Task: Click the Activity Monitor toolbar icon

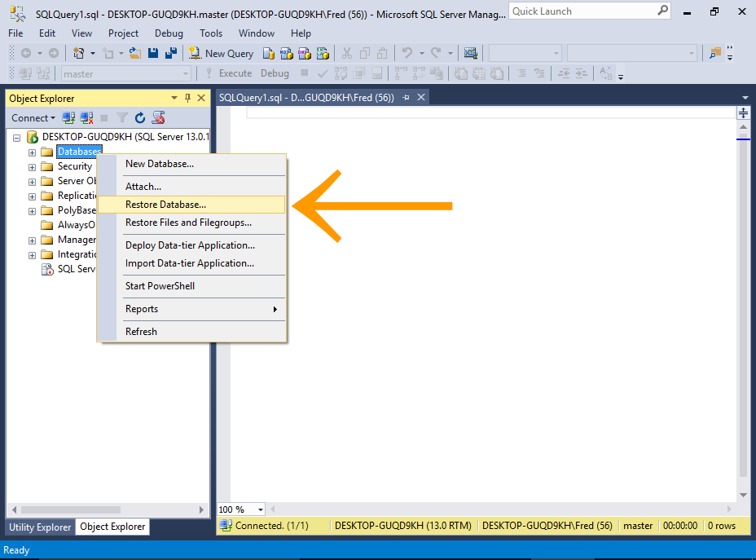Action: coord(470,53)
